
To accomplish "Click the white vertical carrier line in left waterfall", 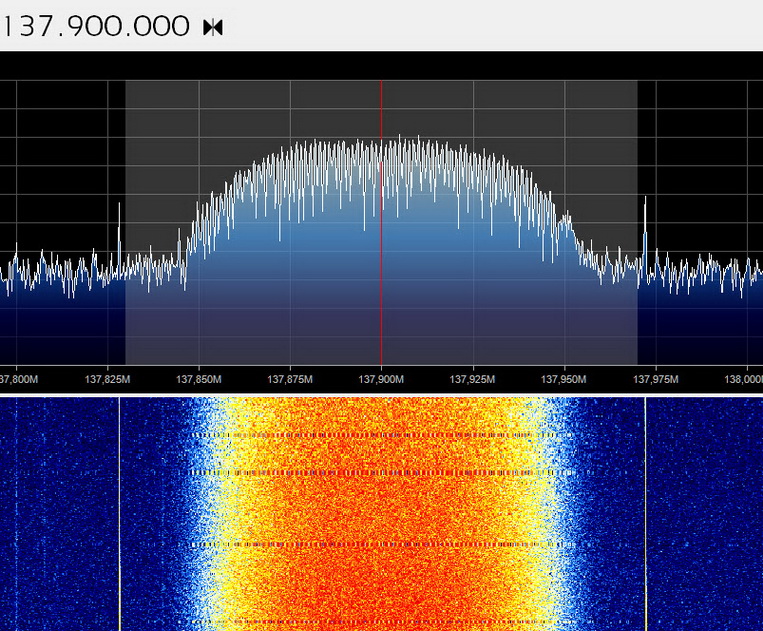I will click(119, 514).
